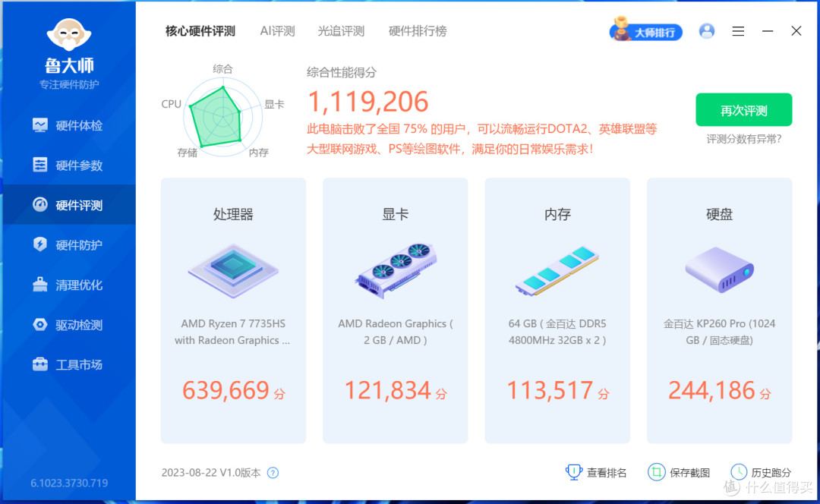Screen dimensions: 820x504
Task: Switch to 核心硬件评测 tab
Action: click(x=200, y=31)
